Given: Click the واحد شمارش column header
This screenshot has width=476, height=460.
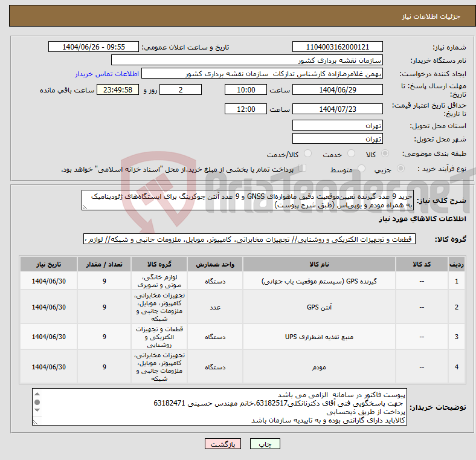Looking at the screenshot, I should 215,264.
